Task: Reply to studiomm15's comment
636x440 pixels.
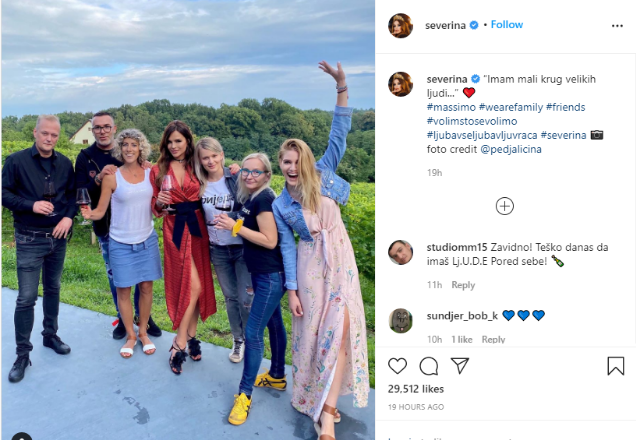Action: 463,285
